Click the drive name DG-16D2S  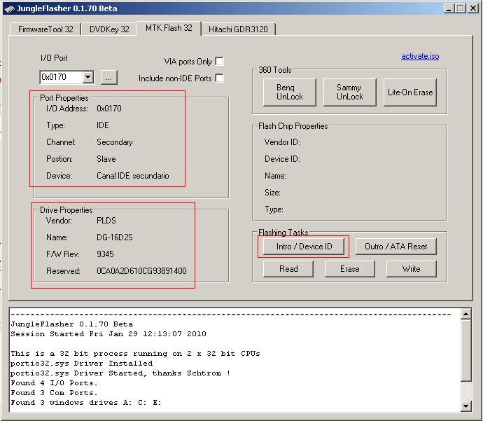[115, 237]
